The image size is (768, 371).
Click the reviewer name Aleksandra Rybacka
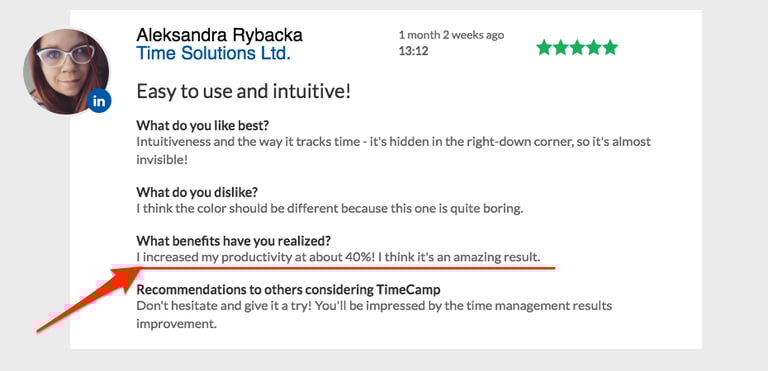[x=219, y=35]
